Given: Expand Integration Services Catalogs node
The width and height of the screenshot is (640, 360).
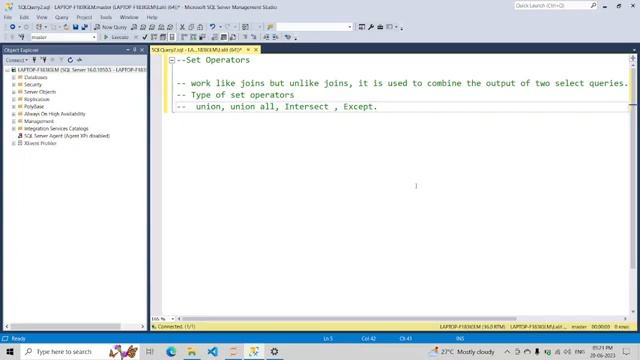Looking at the screenshot, I should pos(13,129).
